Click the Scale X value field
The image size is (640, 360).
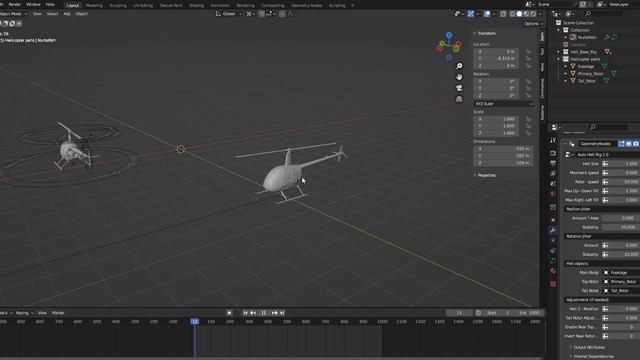pos(496,119)
